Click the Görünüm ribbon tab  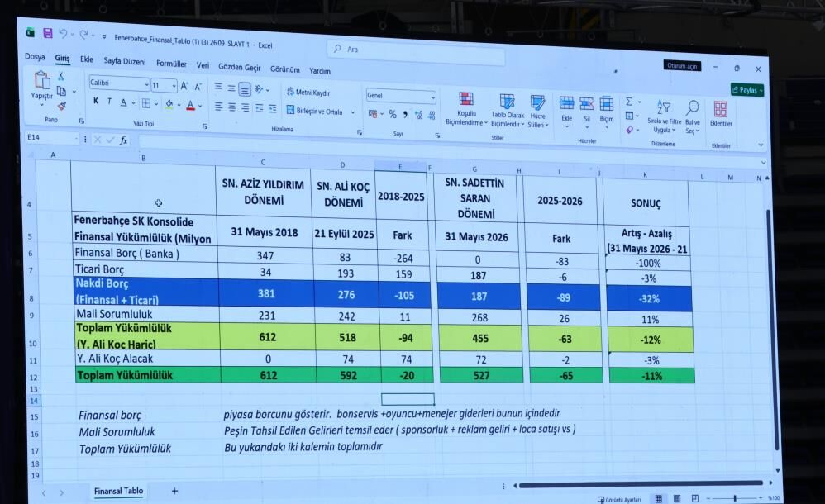[x=284, y=69]
